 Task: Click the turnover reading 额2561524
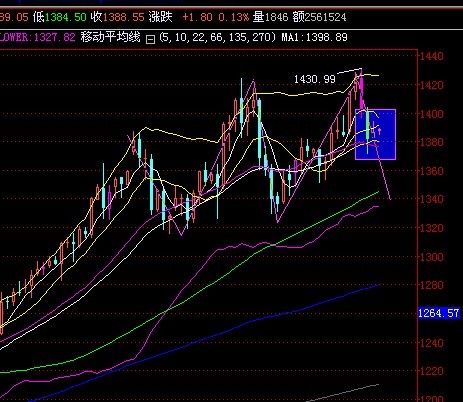320,17
